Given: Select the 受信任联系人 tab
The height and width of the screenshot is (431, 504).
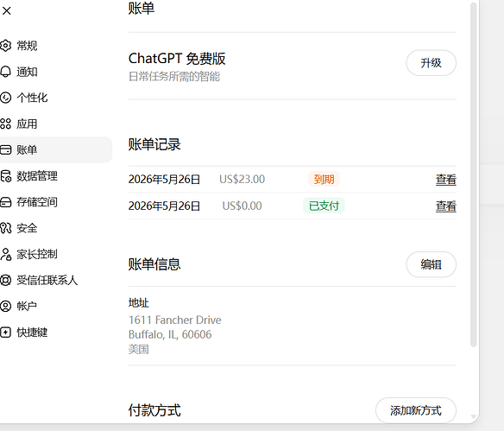Looking at the screenshot, I should click(x=47, y=280).
